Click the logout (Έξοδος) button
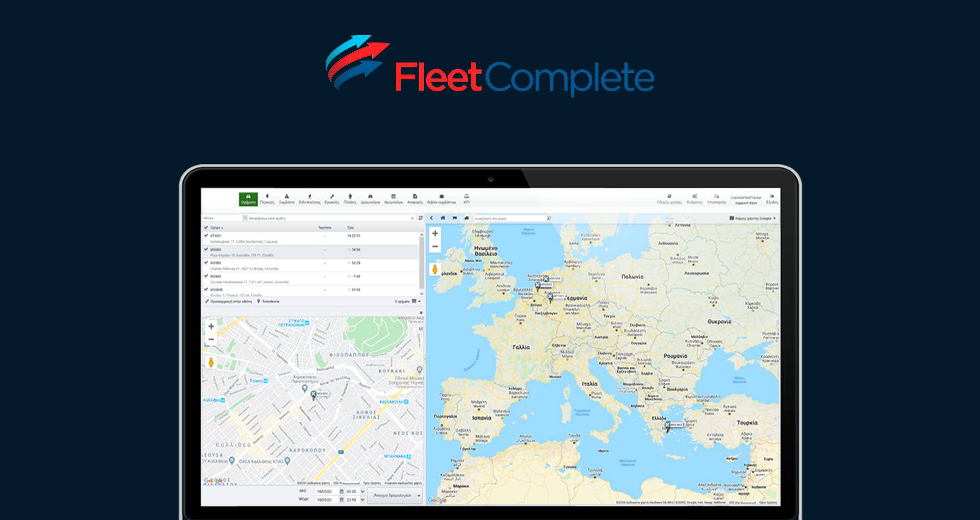Image resolution: width=980 pixels, height=520 pixels. [772, 199]
